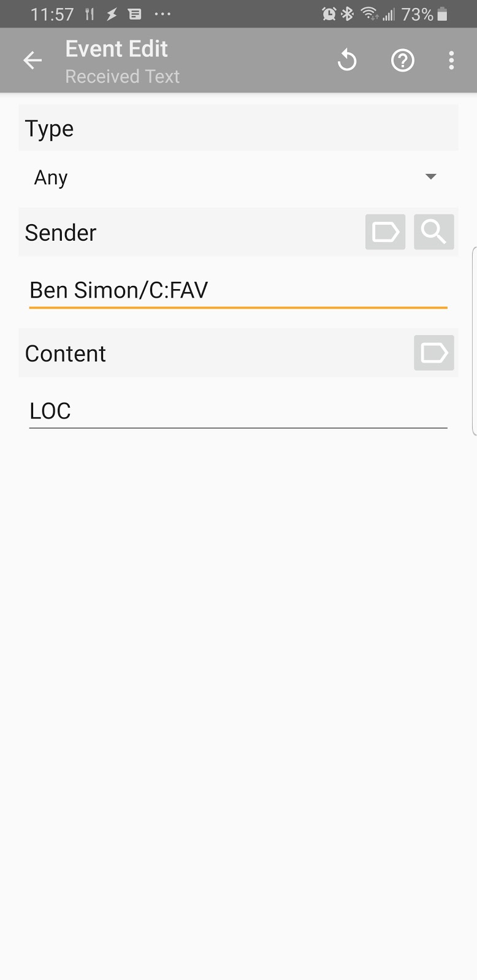Viewport: 477px width, 980px height.
Task: Open the contact search magnifier for Sender
Action: coord(433,232)
